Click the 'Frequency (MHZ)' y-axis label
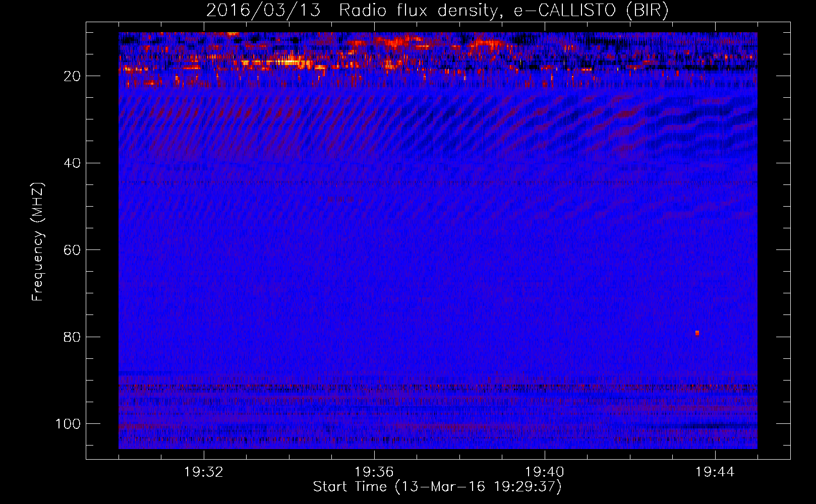816x504 pixels. coord(38,241)
